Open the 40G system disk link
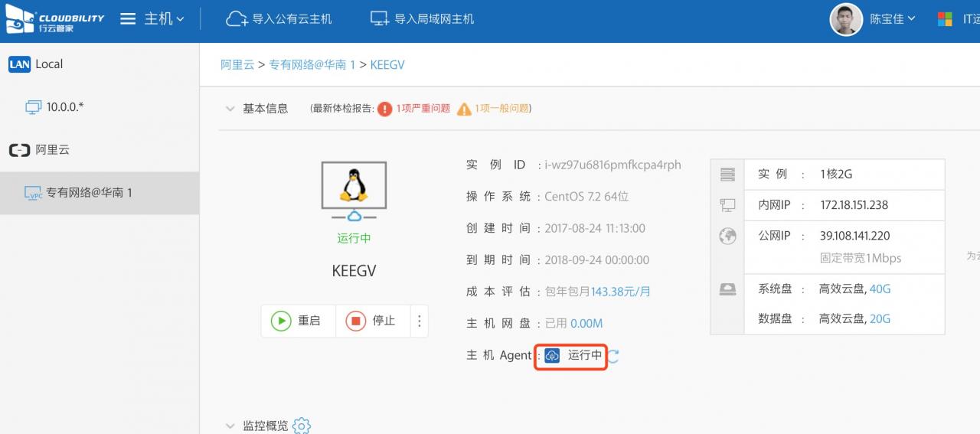 coord(880,289)
